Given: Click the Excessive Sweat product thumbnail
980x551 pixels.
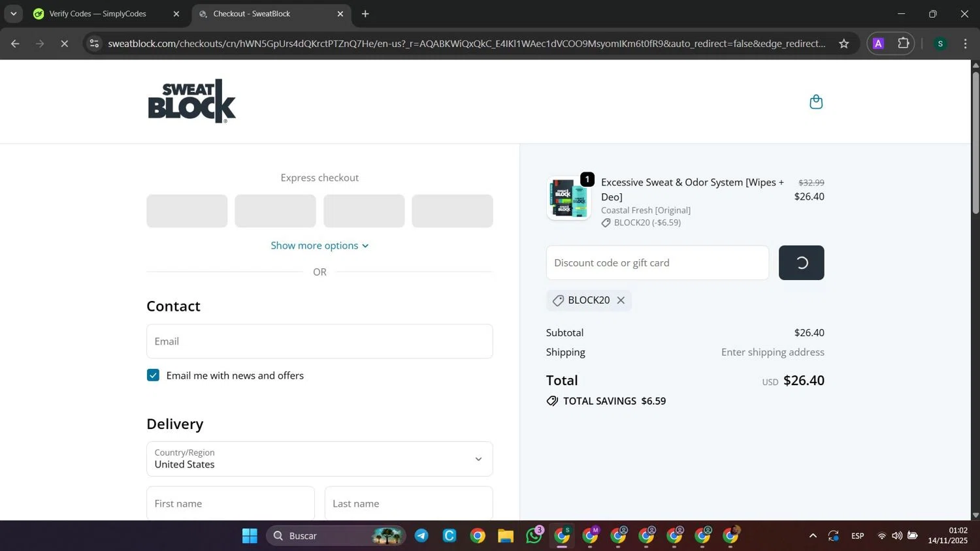Looking at the screenshot, I should pos(568,198).
